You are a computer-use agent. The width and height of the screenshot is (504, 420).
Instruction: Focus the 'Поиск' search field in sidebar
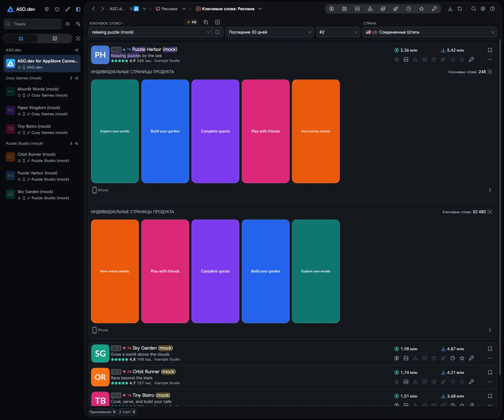tap(33, 24)
